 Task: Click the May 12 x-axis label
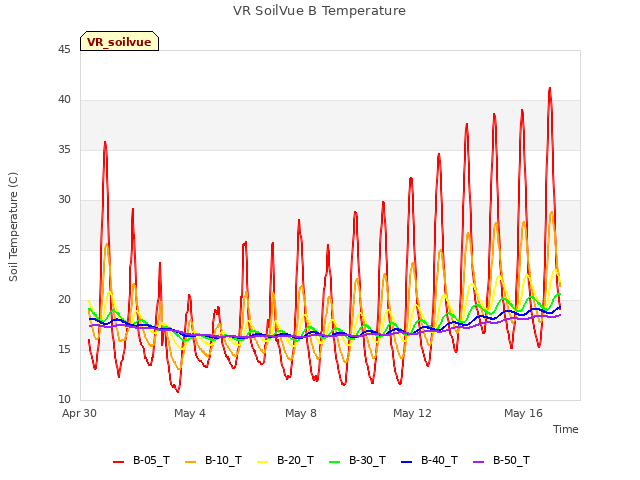pos(412,413)
